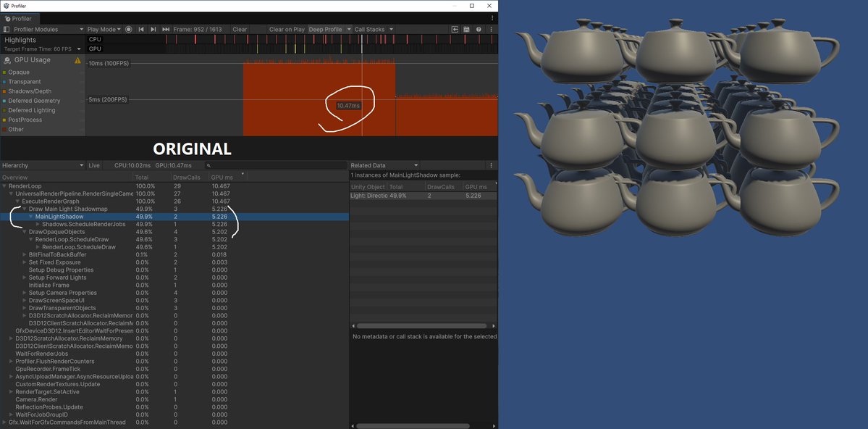Image resolution: width=868 pixels, height=429 pixels.
Task: Open the Play Mode target dropdown
Action: [104, 30]
